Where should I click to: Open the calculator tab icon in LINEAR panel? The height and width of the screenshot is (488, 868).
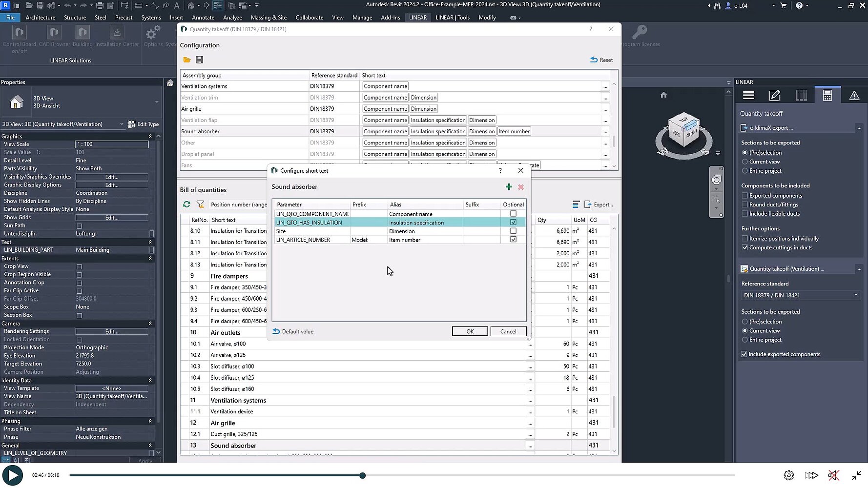tap(827, 95)
